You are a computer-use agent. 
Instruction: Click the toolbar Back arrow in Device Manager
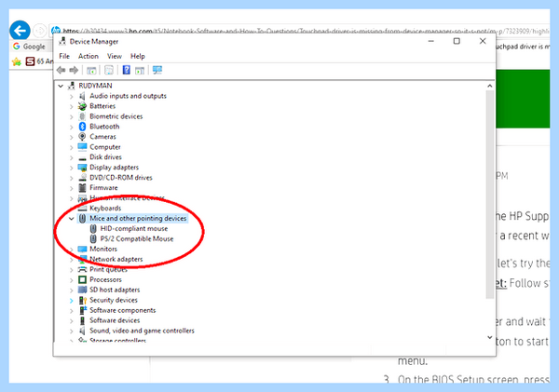[x=61, y=70]
